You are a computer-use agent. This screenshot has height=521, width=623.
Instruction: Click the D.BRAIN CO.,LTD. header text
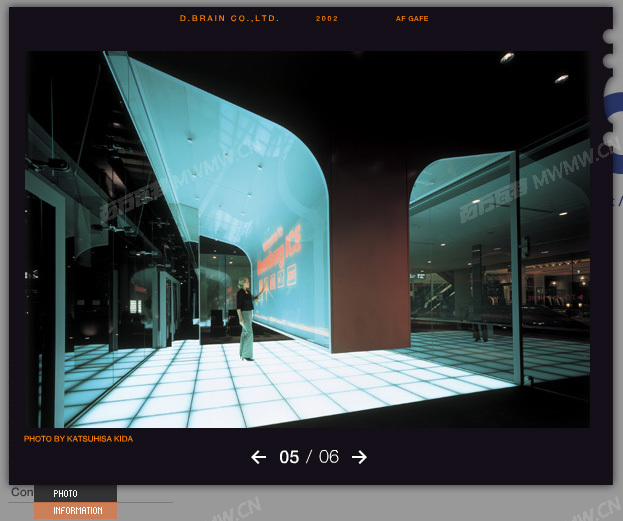(229, 18)
